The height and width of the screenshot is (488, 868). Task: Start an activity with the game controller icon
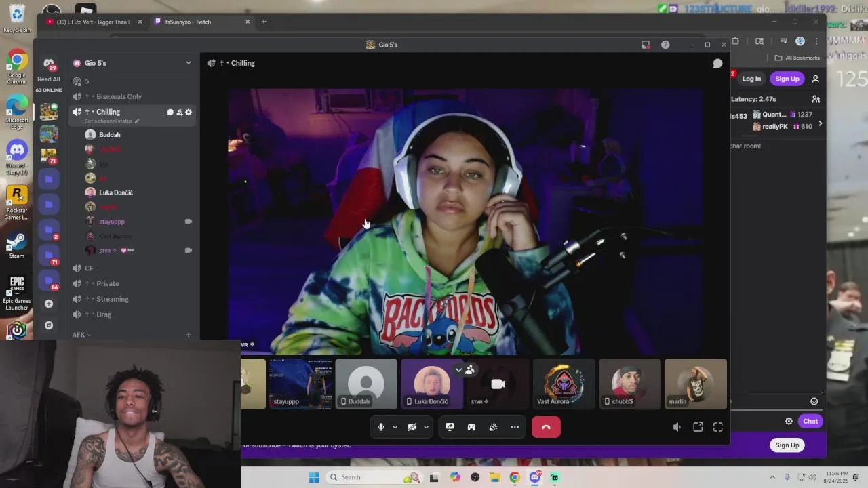point(471,427)
